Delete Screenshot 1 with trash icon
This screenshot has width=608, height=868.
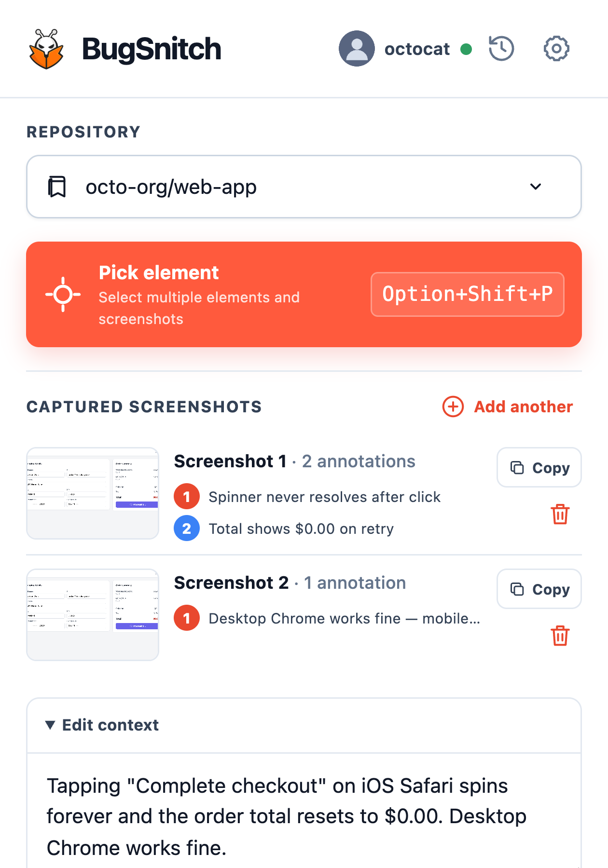pos(560,514)
